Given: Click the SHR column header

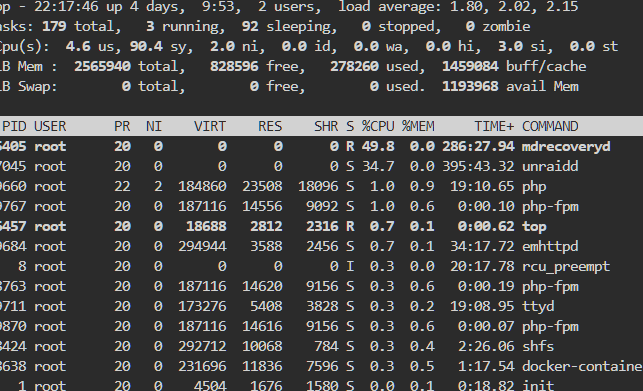Looking at the screenshot, I should (x=326, y=126).
